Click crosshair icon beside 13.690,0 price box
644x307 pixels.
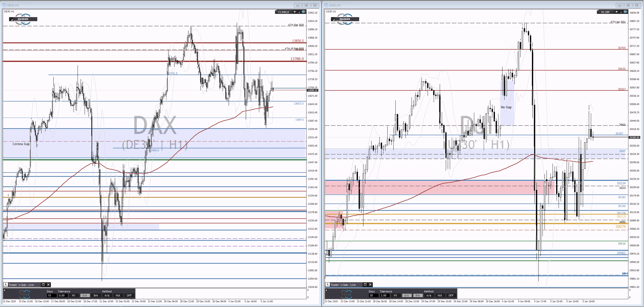(295, 12)
